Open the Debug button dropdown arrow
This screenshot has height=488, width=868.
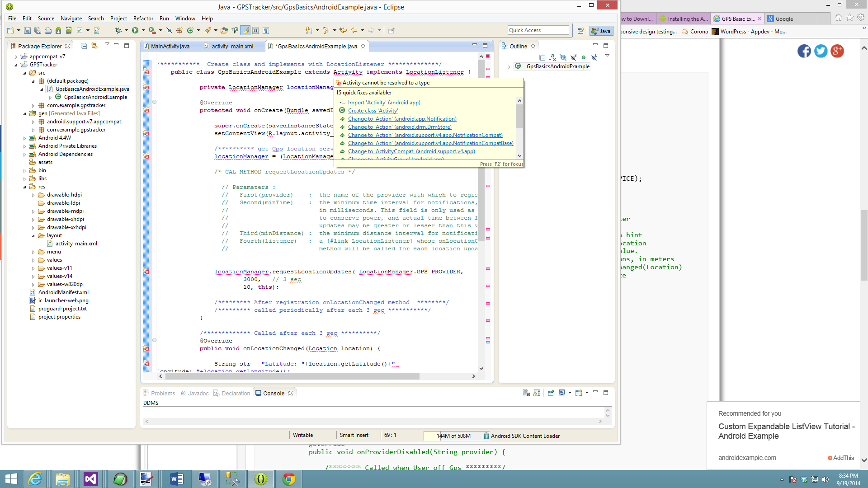coord(126,30)
